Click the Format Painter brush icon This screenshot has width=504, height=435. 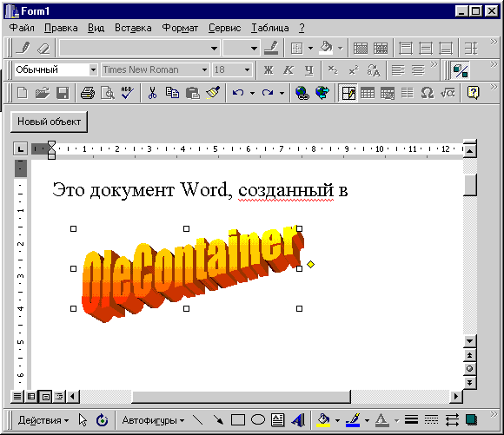(x=213, y=93)
